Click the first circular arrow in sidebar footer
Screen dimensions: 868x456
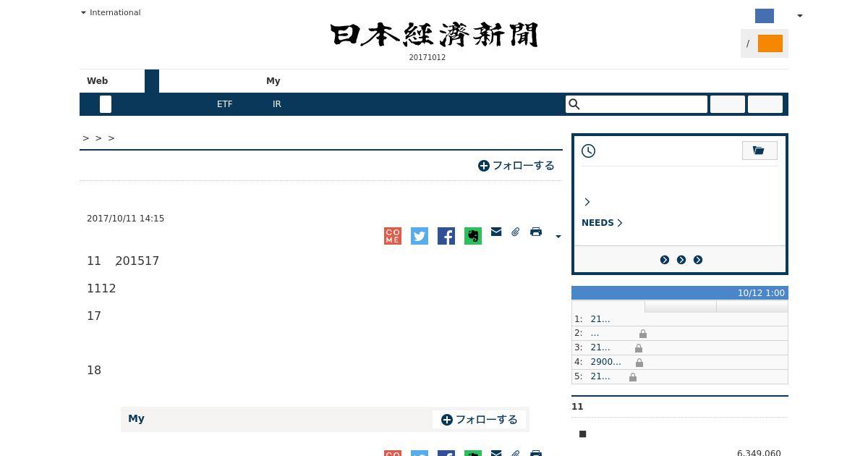pyautogui.click(x=665, y=260)
